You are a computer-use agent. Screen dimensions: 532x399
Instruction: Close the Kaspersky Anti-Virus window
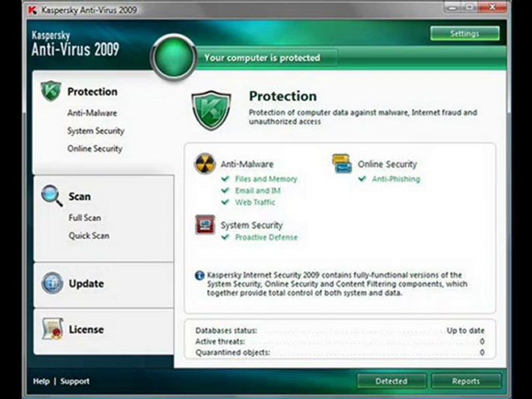tap(493, 7)
